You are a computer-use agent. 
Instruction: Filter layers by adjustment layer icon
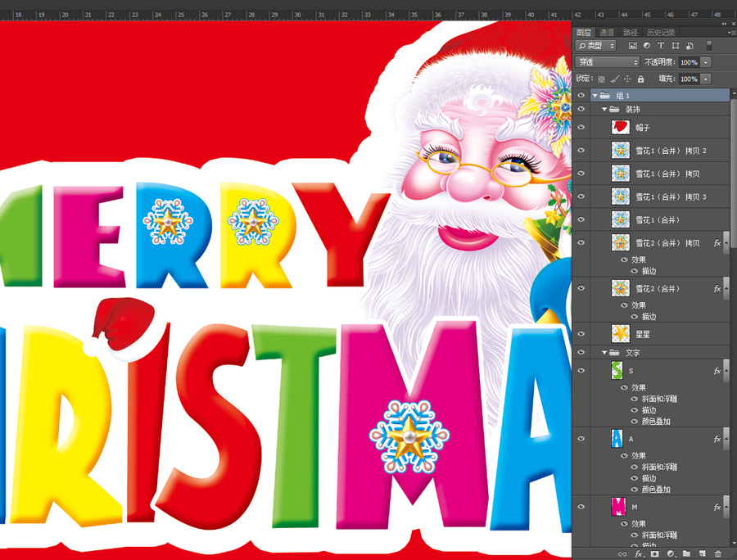tap(647, 46)
